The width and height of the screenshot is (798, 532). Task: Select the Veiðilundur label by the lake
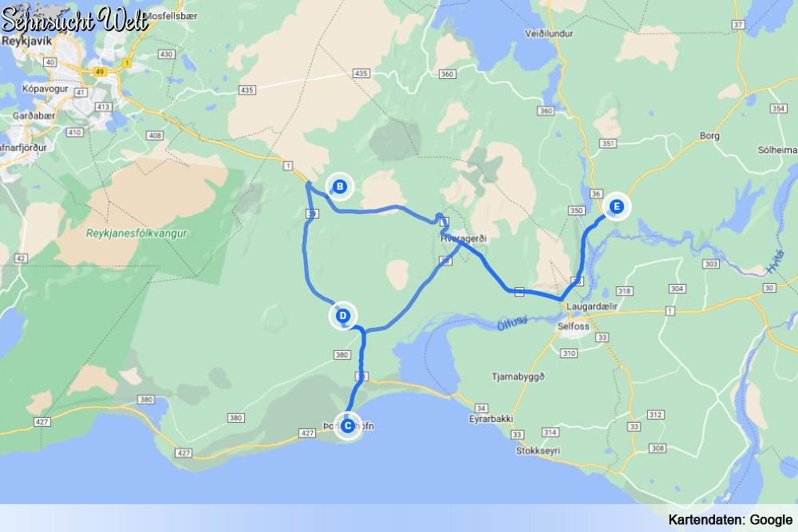coord(549,33)
